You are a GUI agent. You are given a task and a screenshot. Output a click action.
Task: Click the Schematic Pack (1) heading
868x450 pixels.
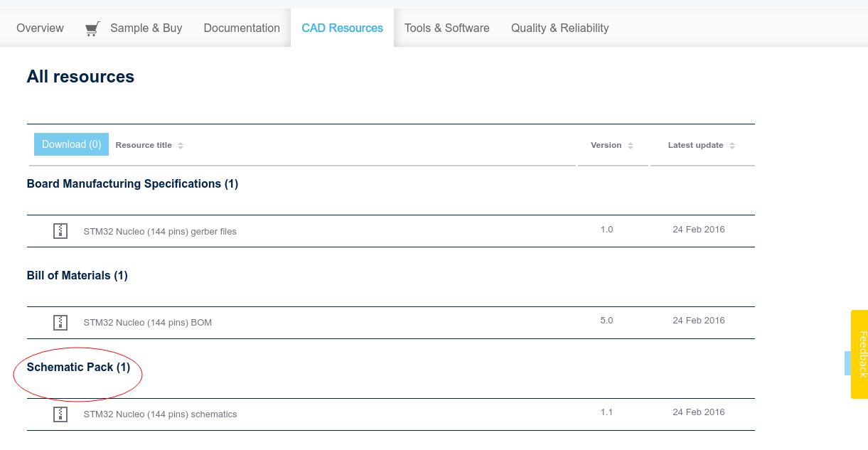[78, 368]
